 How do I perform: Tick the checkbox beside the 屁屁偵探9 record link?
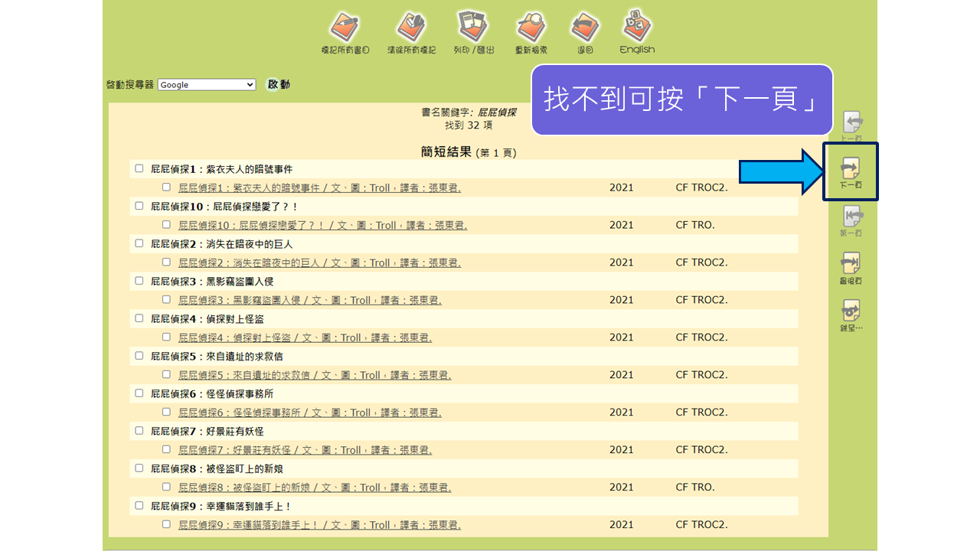click(x=166, y=524)
